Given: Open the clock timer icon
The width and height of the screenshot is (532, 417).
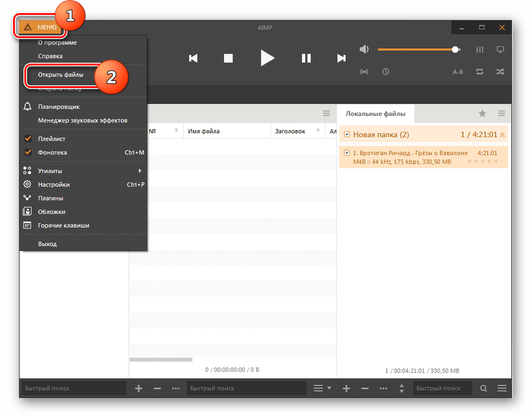Looking at the screenshot, I should [386, 71].
